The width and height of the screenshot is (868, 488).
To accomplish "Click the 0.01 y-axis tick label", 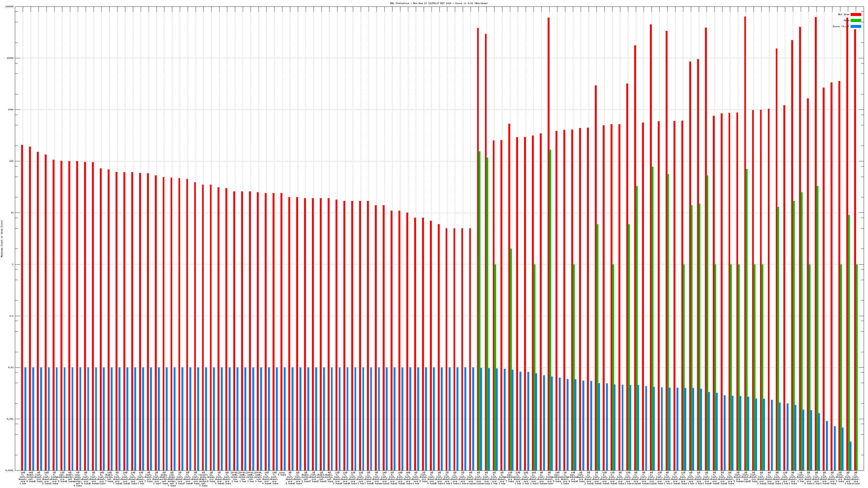I will pos(11,367).
